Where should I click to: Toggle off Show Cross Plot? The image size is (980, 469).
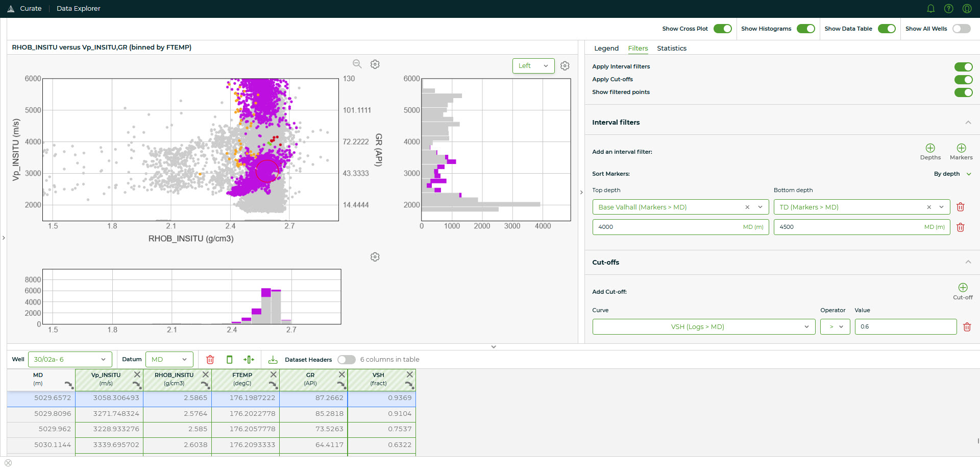point(722,29)
